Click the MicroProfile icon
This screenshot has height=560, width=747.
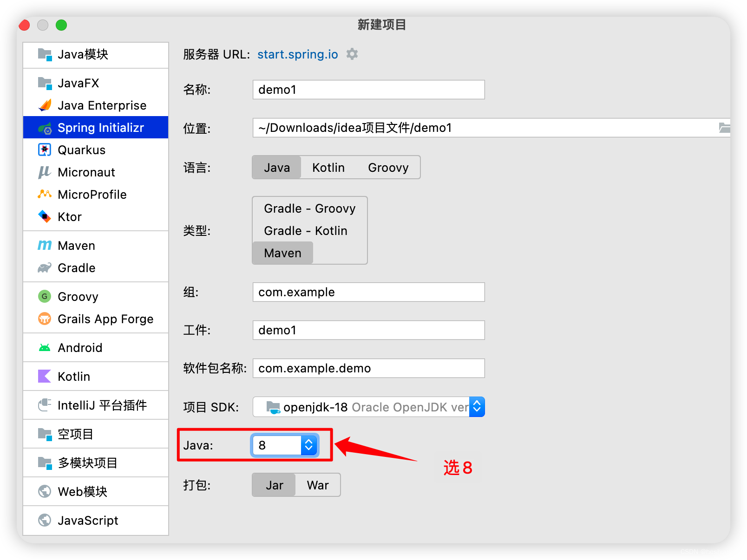click(45, 194)
